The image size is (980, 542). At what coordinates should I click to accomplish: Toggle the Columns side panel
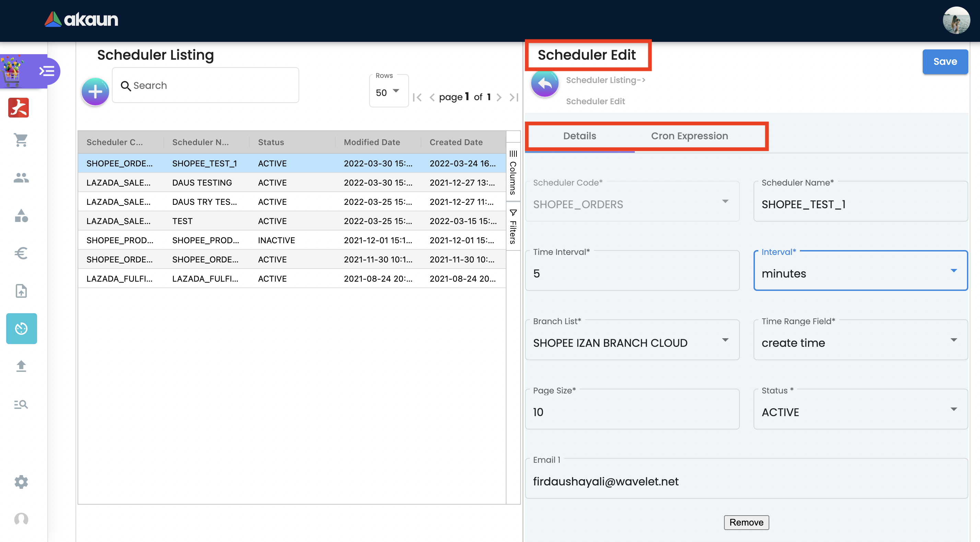coord(513,172)
